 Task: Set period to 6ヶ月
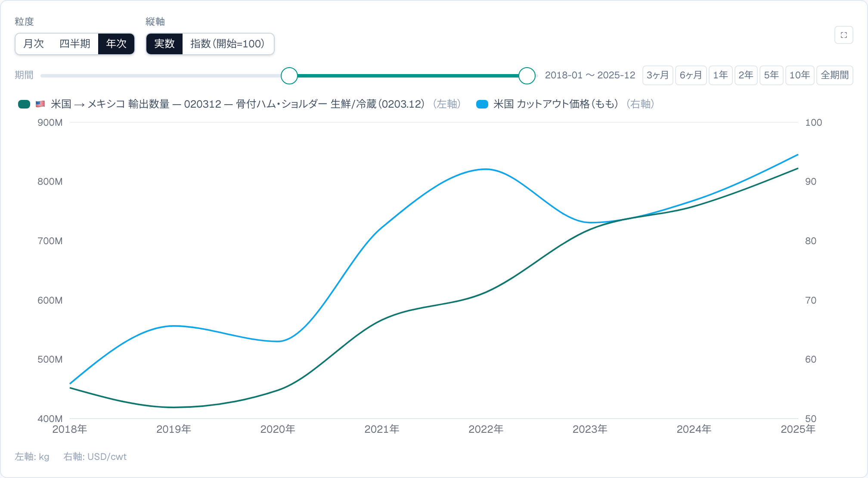[691, 75]
